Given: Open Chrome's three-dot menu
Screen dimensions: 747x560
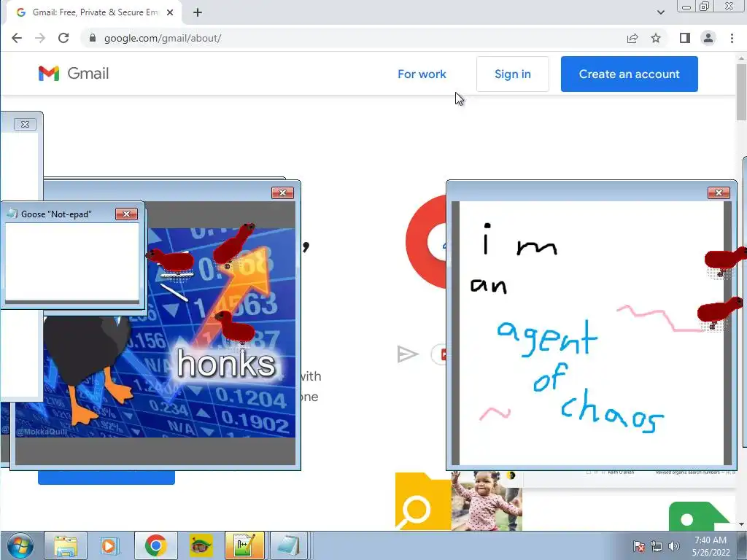Looking at the screenshot, I should tap(732, 38).
